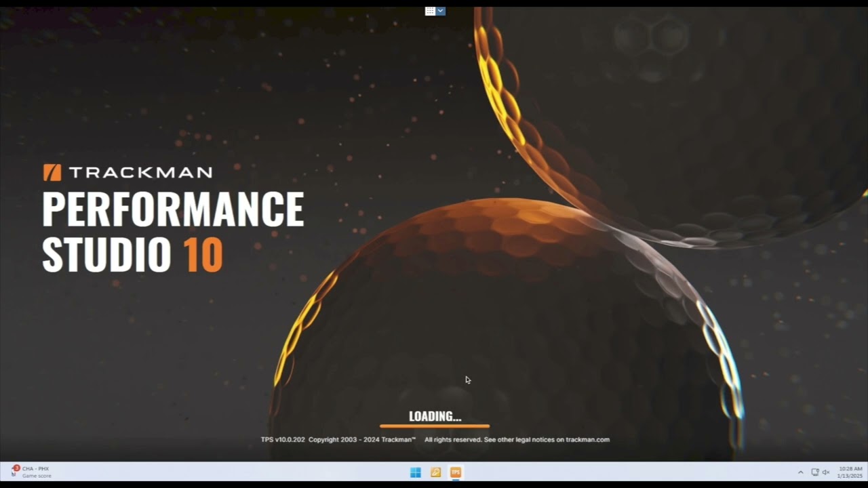This screenshot has width=868, height=488.
Task: Click the muted volume speaker icon
Action: [x=826, y=472]
